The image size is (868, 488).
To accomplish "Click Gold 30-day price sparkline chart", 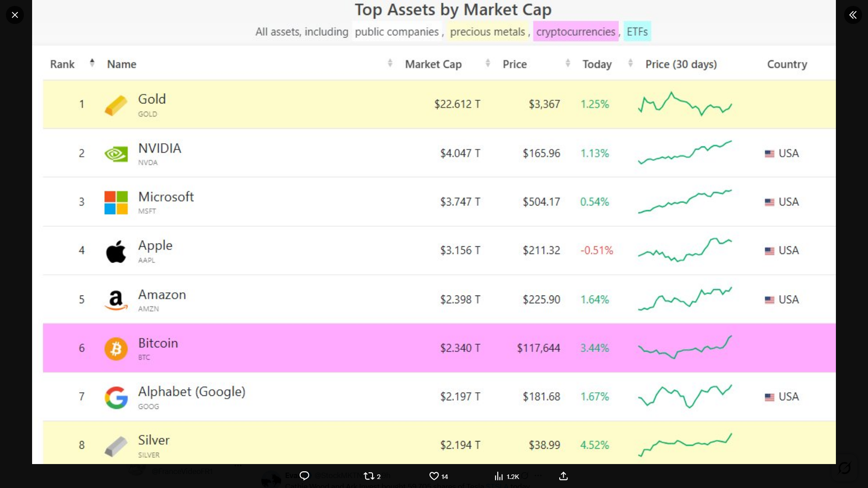I will (685, 104).
